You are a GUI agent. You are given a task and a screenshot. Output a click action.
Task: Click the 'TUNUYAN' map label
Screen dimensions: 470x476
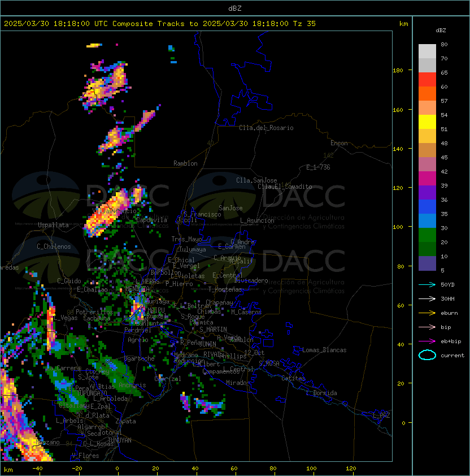pos(120,440)
